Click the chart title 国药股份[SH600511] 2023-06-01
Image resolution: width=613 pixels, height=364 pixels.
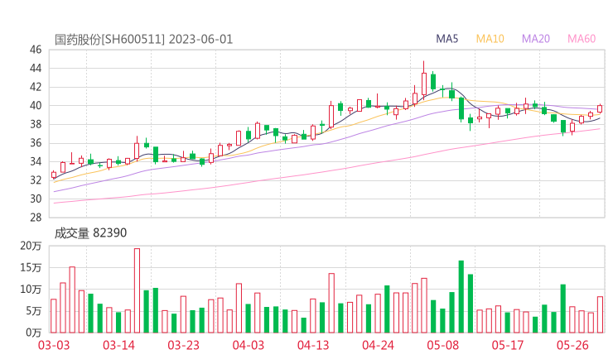click(143, 40)
